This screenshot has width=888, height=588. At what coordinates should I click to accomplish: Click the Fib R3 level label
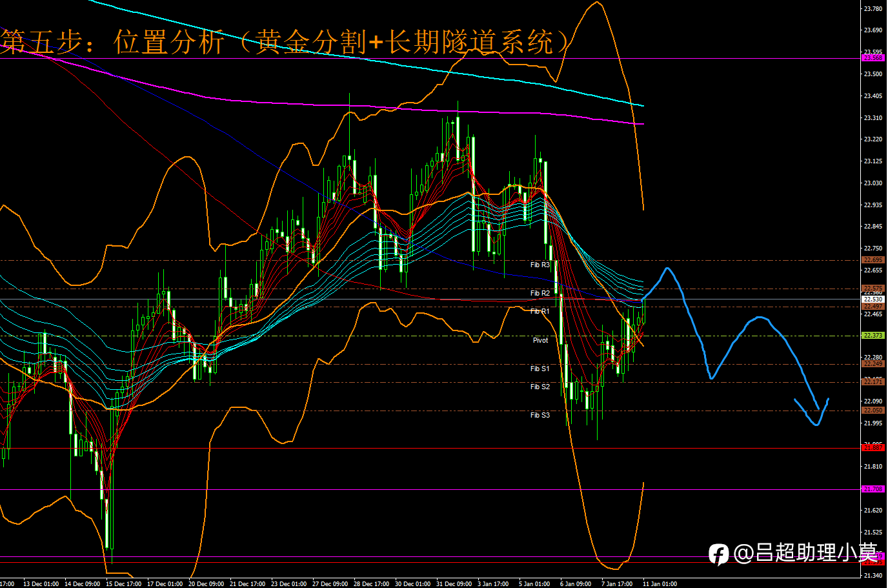tap(540, 265)
